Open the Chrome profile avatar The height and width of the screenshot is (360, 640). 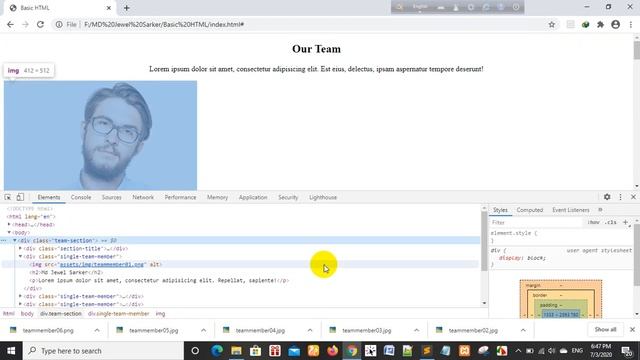pos(616,24)
